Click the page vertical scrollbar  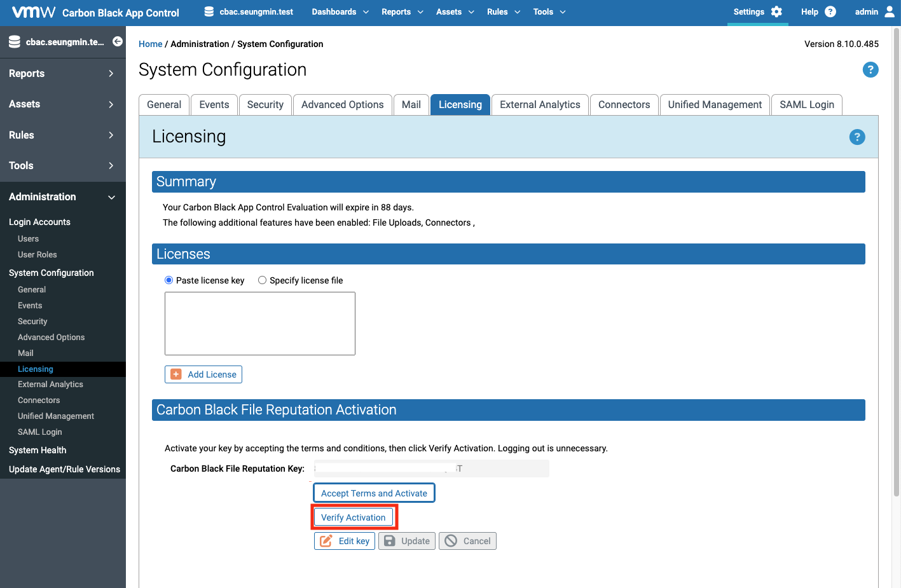(x=897, y=261)
